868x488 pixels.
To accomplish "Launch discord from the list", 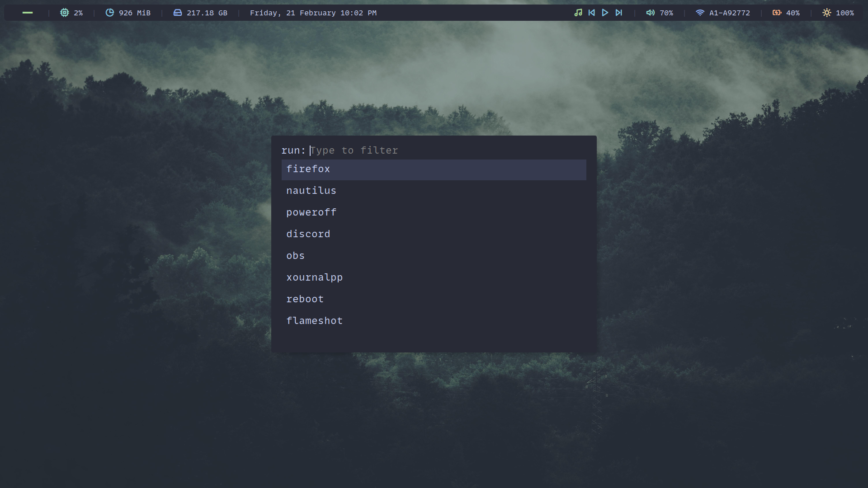I will point(434,235).
